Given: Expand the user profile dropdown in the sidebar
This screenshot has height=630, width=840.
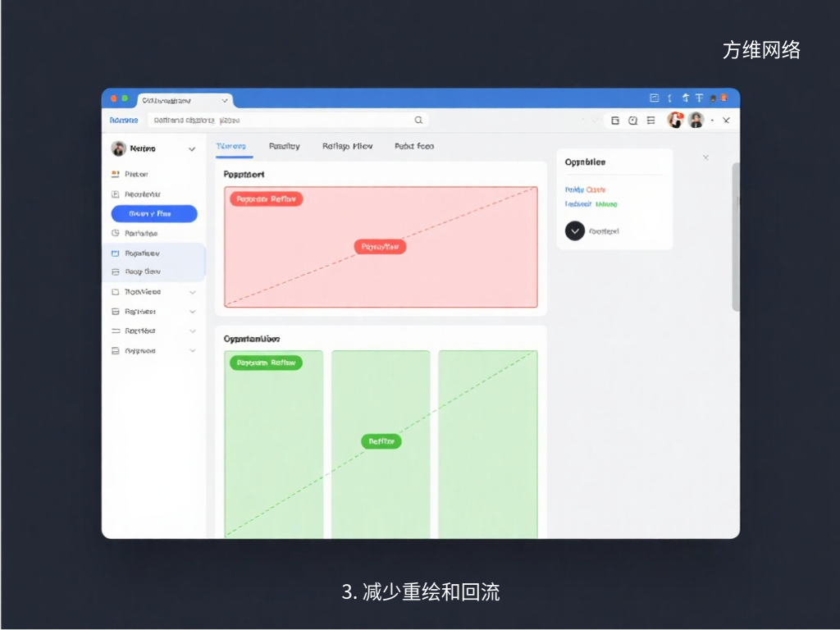Looking at the screenshot, I should click(x=192, y=149).
